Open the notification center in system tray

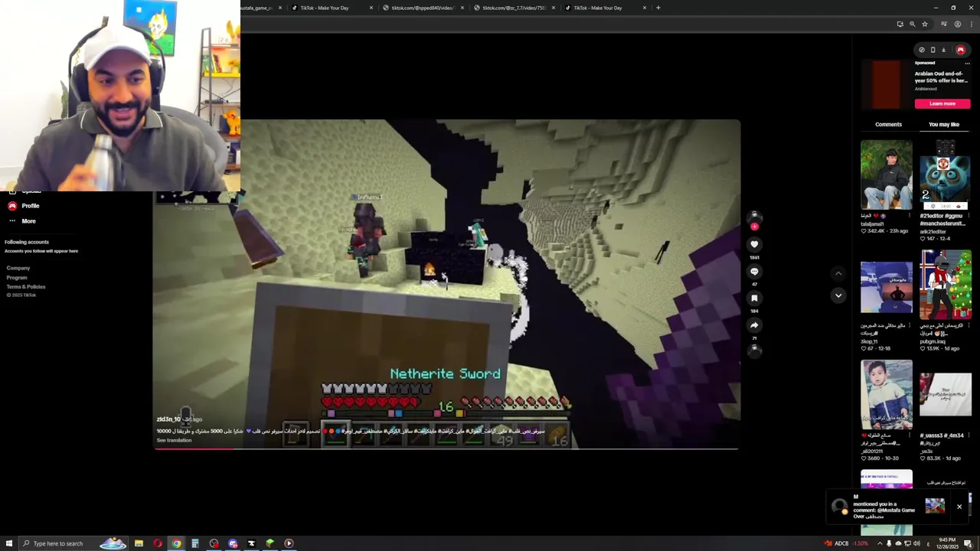coord(968,543)
